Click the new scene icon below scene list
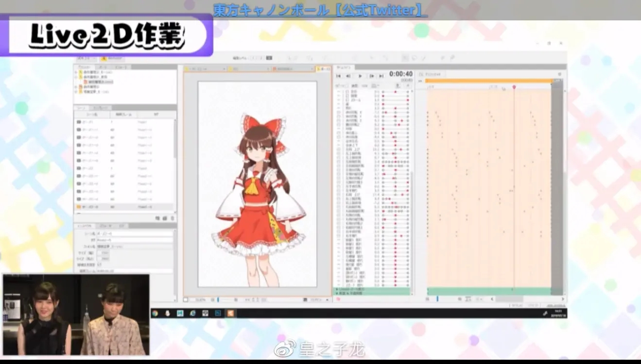 [x=157, y=219]
